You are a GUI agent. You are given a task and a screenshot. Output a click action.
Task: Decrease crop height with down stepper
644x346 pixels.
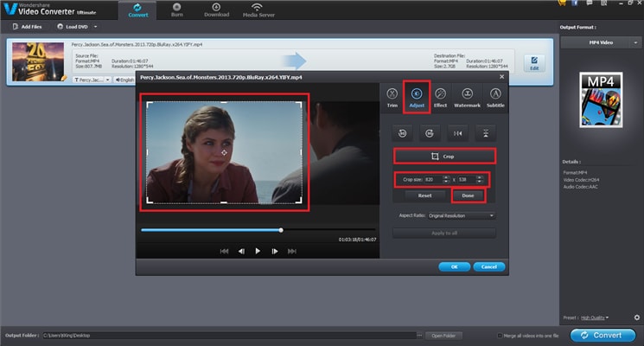[x=479, y=182]
